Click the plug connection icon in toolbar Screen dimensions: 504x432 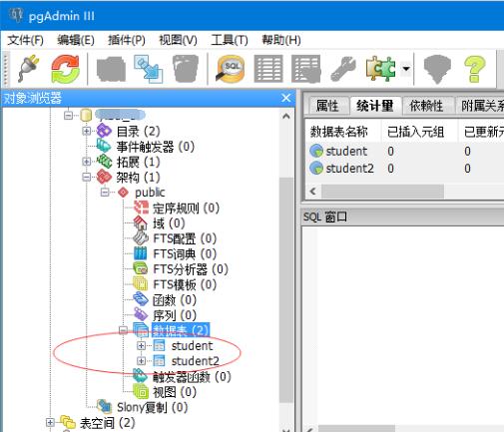(28, 69)
